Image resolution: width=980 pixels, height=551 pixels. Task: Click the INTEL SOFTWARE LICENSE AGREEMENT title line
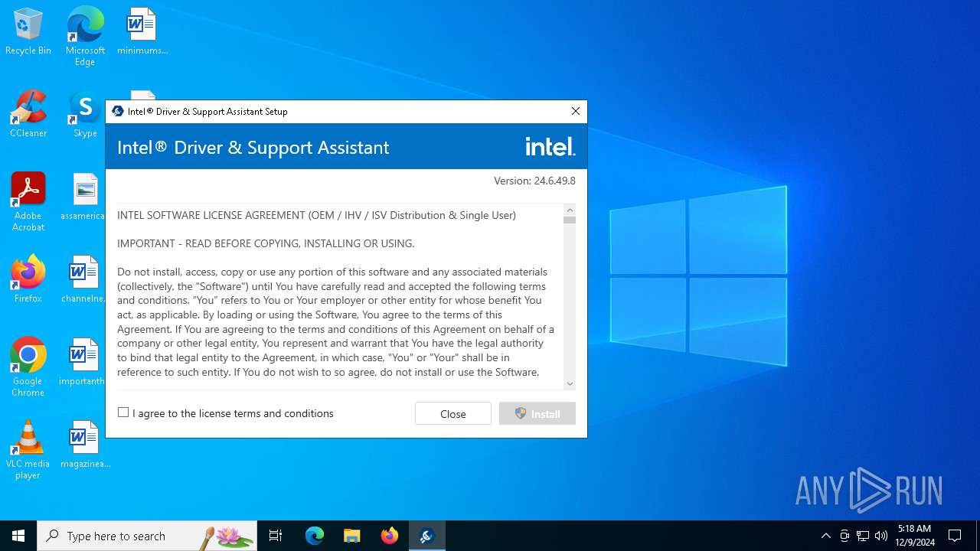tap(316, 215)
